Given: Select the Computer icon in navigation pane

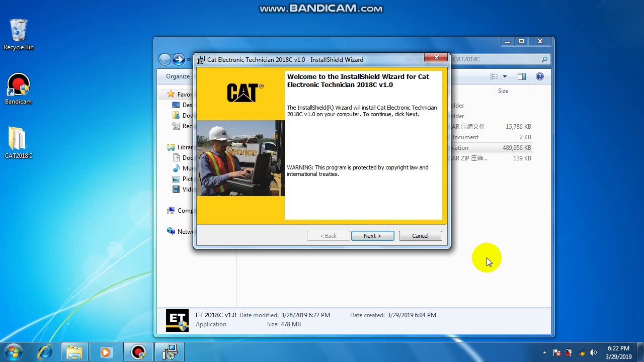Looking at the screenshot, I should pos(171,211).
